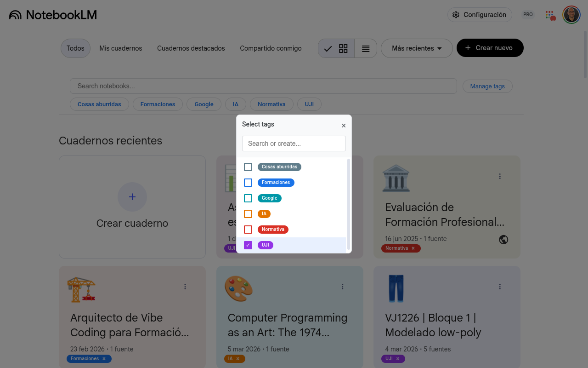Click the Configuración gear button
This screenshot has width=588, height=368.
pyautogui.click(x=480, y=15)
